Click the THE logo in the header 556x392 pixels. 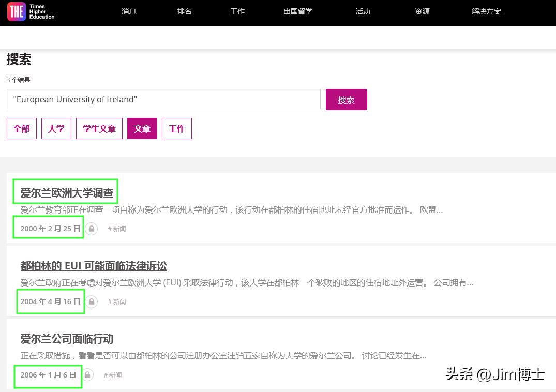tap(30, 11)
